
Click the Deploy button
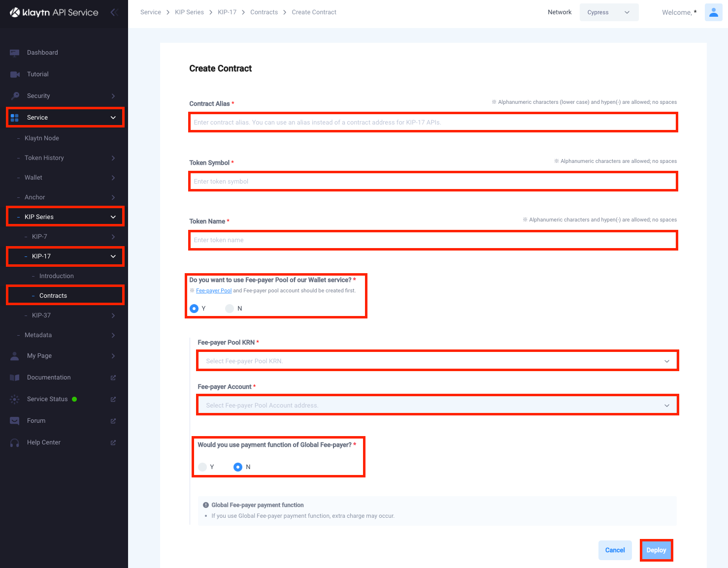[x=656, y=550]
